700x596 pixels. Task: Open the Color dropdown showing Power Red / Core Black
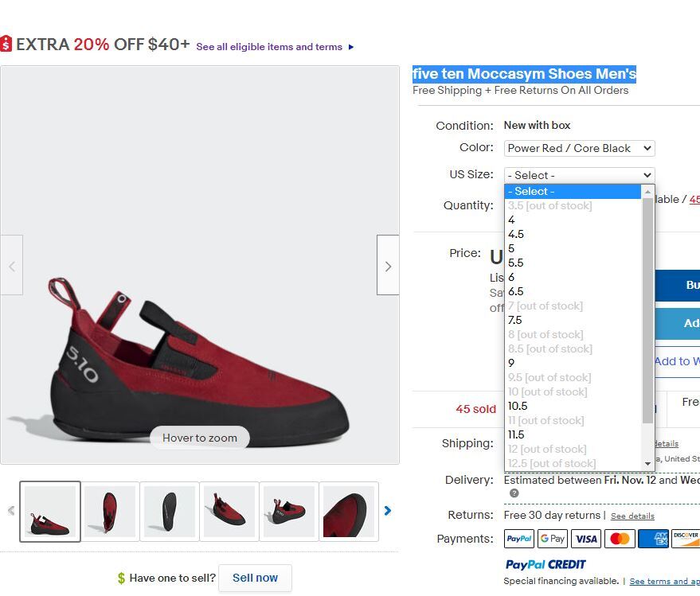pyautogui.click(x=579, y=149)
